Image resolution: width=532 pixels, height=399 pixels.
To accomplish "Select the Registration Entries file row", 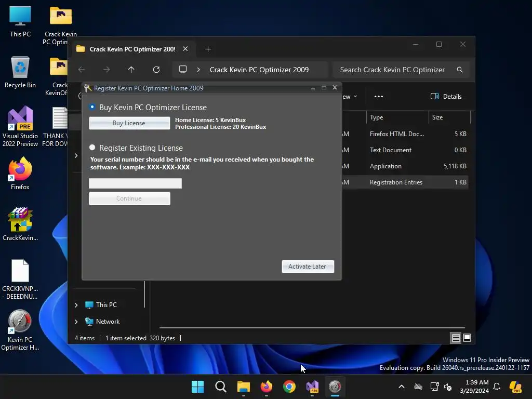I will [x=405, y=182].
